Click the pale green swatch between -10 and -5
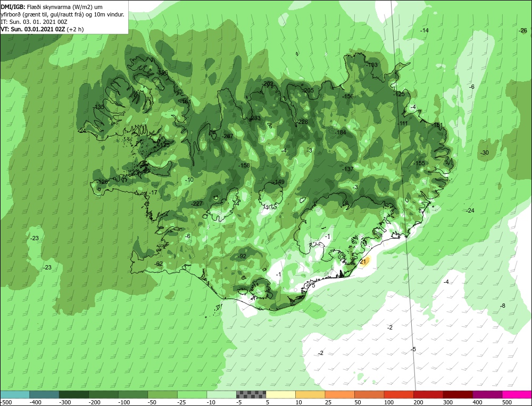Viewport: 532px width, 406px height. tap(221, 394)
